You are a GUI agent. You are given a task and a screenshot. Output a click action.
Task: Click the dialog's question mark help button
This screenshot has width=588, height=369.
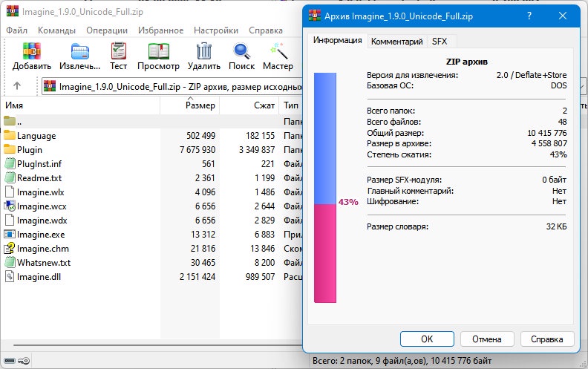coord(529,16)
